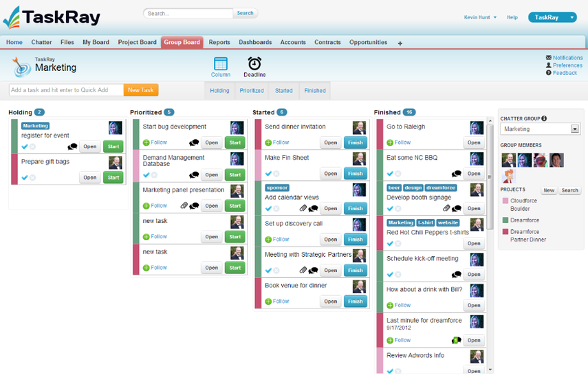Click the Search button under Projects
Screen dimensions: 588x380
tap(569, 191)
